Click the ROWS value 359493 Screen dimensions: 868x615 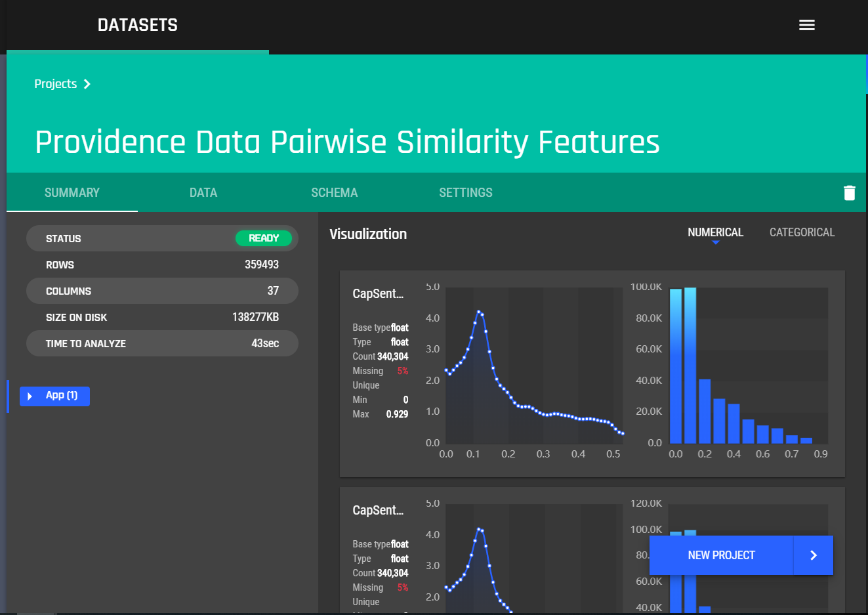[x=262, y=265]
